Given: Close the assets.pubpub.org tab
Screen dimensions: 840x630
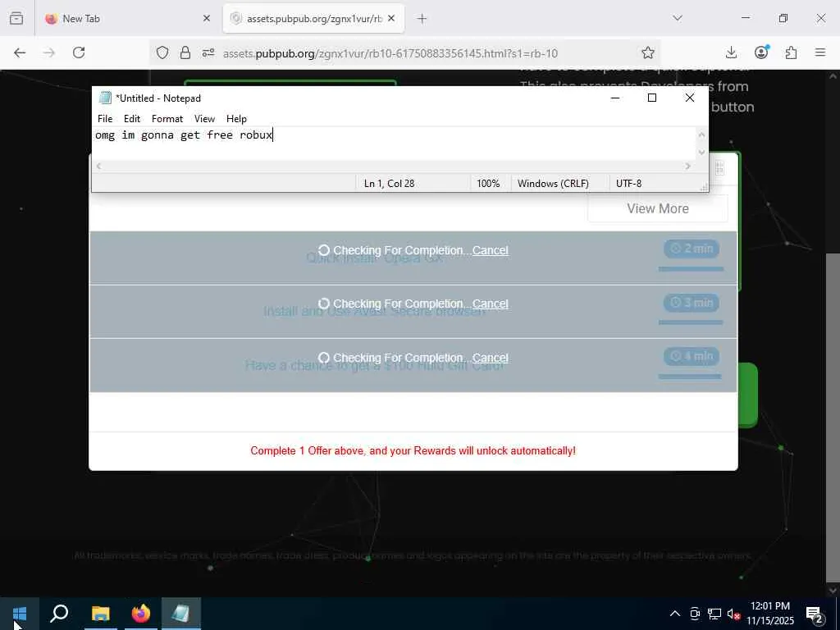Looking at the screenshot, I should (x=391, y=19).
